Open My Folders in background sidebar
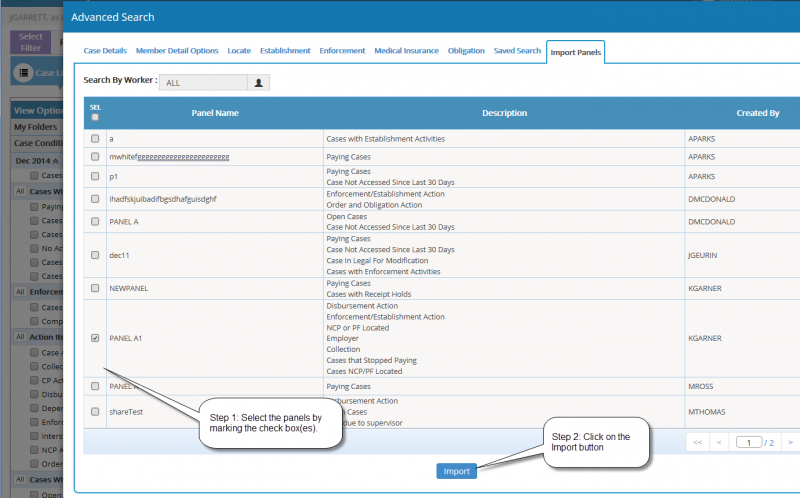Image resolution: width=800 pixels, height=498 pixels. coord(36,127)
